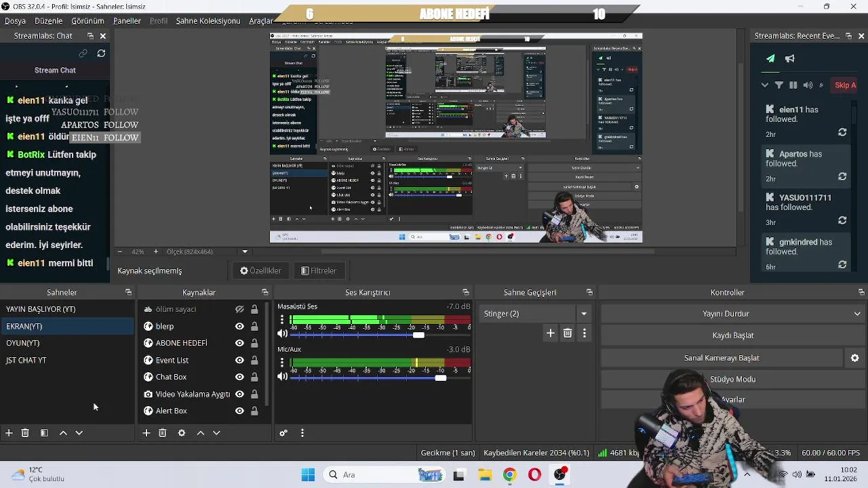Open the megaphone tab in Recent Events
Viewport: 868px width, 488px height.
click(790, 58)
